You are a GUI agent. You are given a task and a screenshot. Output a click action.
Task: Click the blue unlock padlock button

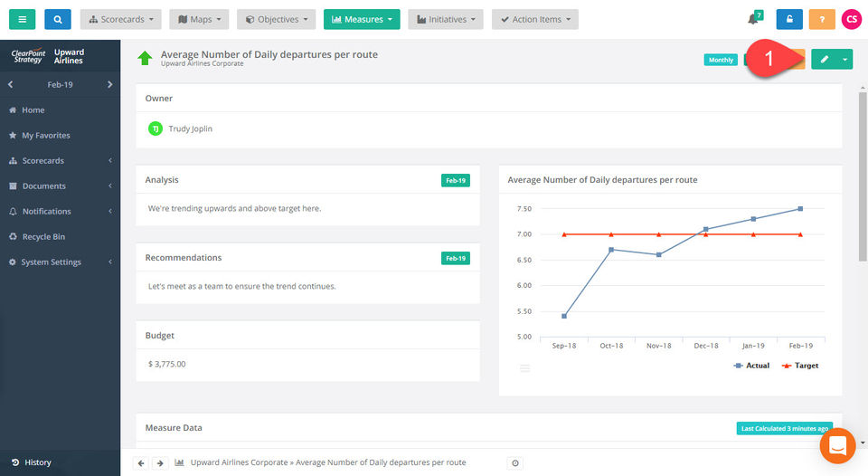coord(789,19)
